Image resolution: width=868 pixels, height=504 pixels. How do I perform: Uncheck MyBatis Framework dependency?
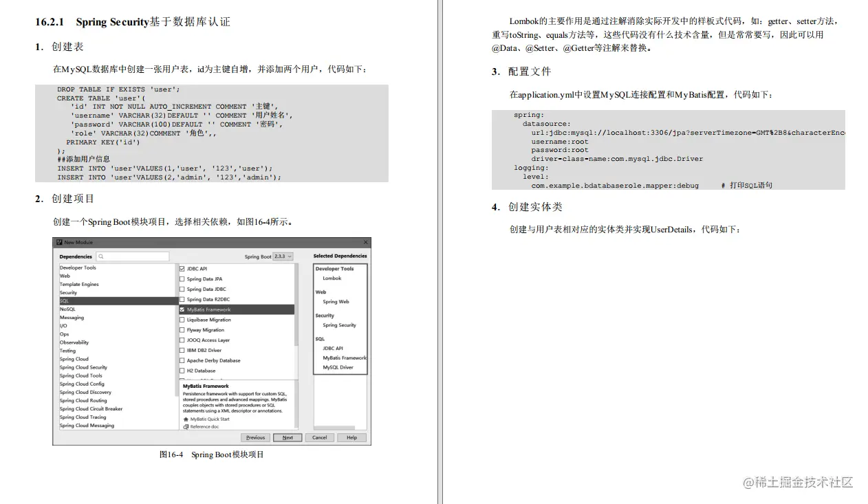click(x=182, y=309)
